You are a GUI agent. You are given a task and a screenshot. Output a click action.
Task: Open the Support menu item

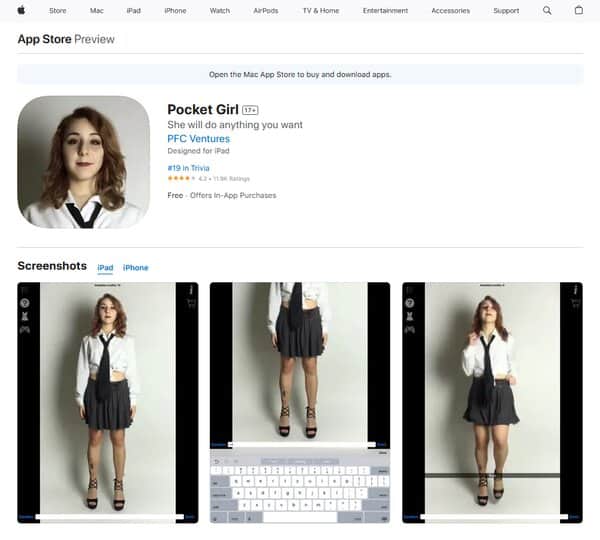pyautogui.click(x=506, y=11)
